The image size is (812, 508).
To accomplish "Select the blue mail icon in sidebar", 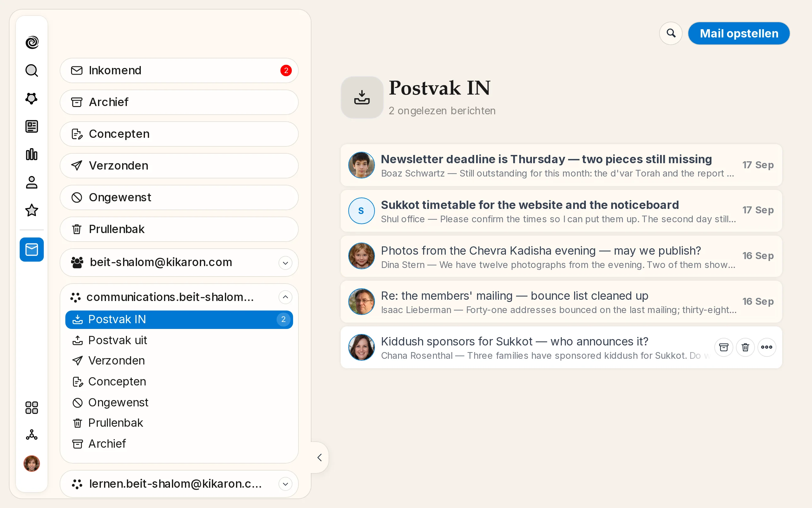I will (x=32, y=250).
